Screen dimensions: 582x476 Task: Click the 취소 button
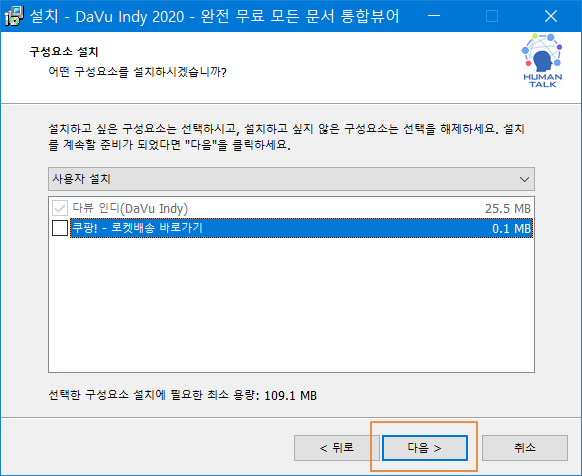pos(525,448)
